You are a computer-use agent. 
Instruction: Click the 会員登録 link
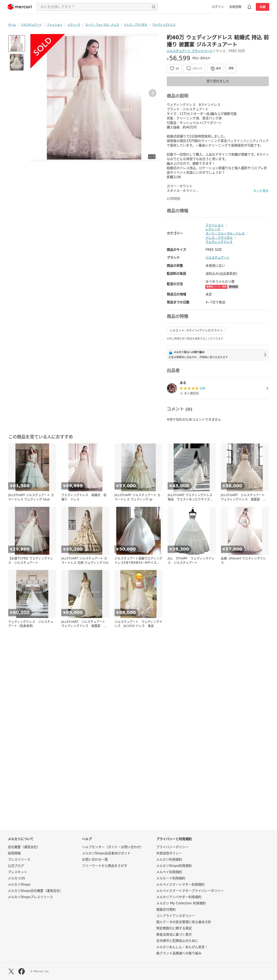click(x=235, y=7)
